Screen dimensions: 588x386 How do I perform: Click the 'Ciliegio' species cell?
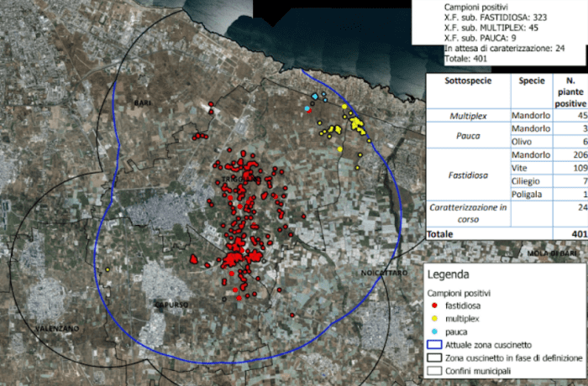tap(526, 181)
